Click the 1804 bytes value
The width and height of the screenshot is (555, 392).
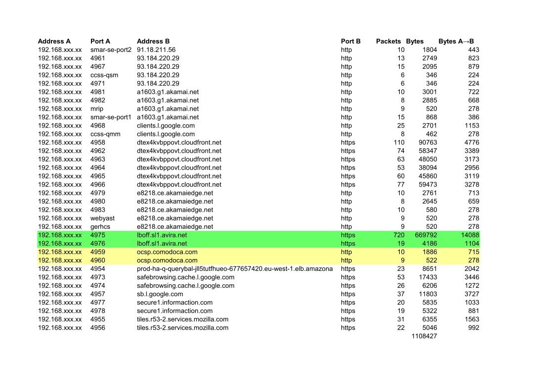click(429, 50)
